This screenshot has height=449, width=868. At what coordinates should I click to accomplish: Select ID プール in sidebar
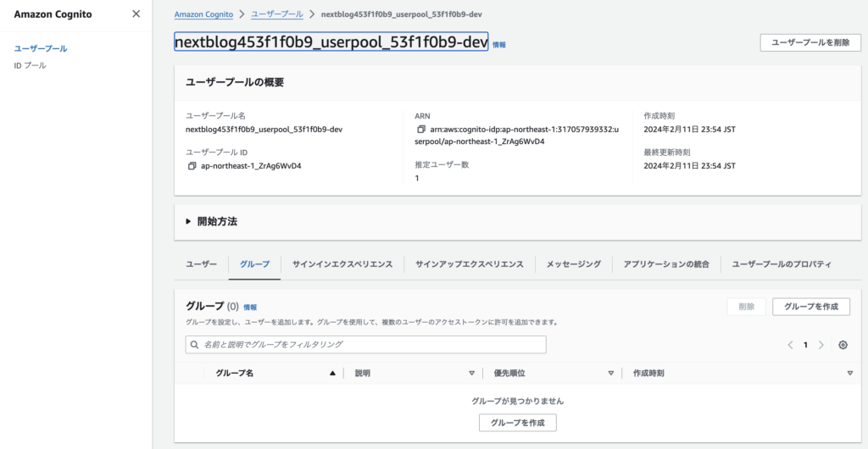point(30,66)
